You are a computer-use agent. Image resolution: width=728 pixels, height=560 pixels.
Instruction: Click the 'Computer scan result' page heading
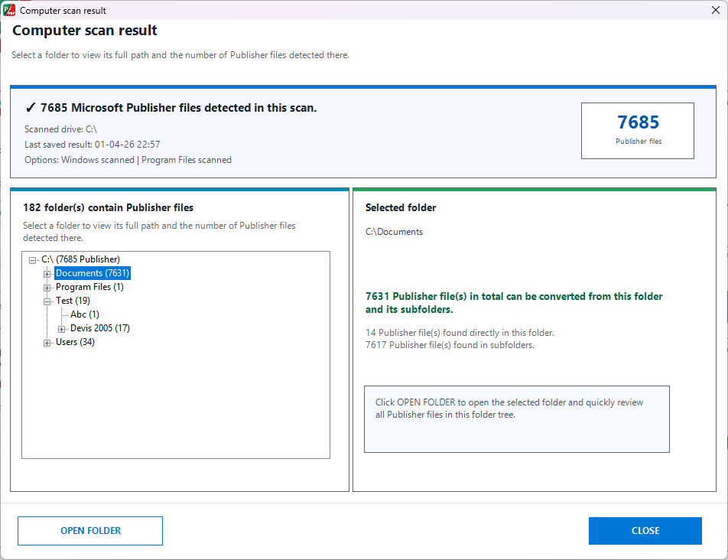click(x=84, y=30)
